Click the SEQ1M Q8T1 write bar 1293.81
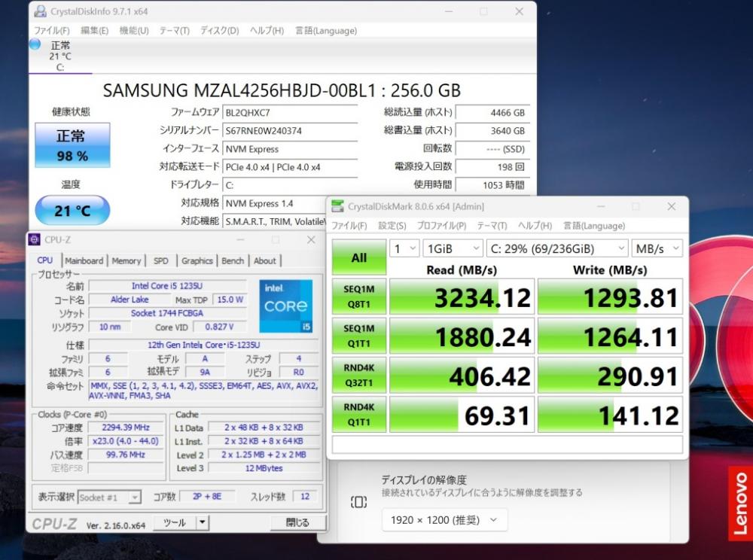Screen dimensions: 753x560 tap(610, 297)
